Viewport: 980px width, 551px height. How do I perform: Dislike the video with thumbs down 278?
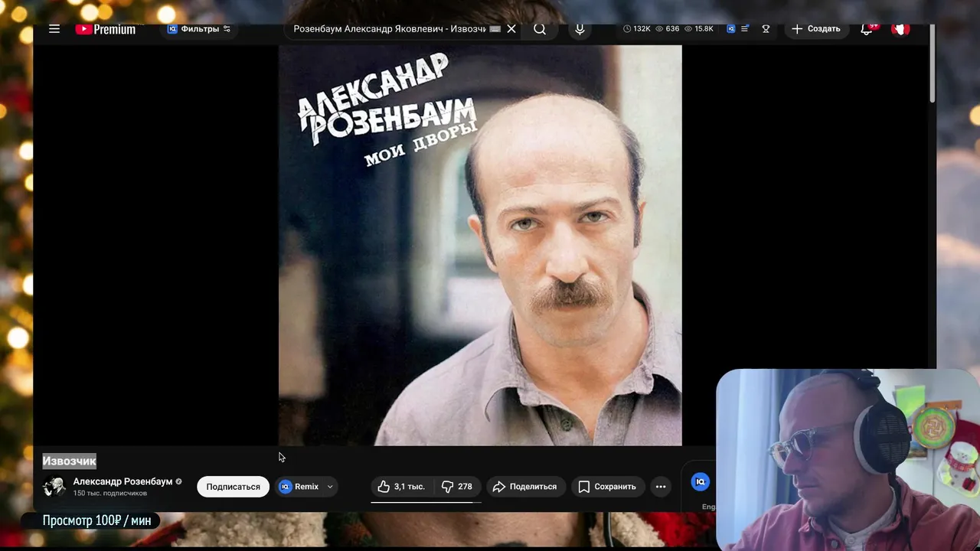[457, 487]
